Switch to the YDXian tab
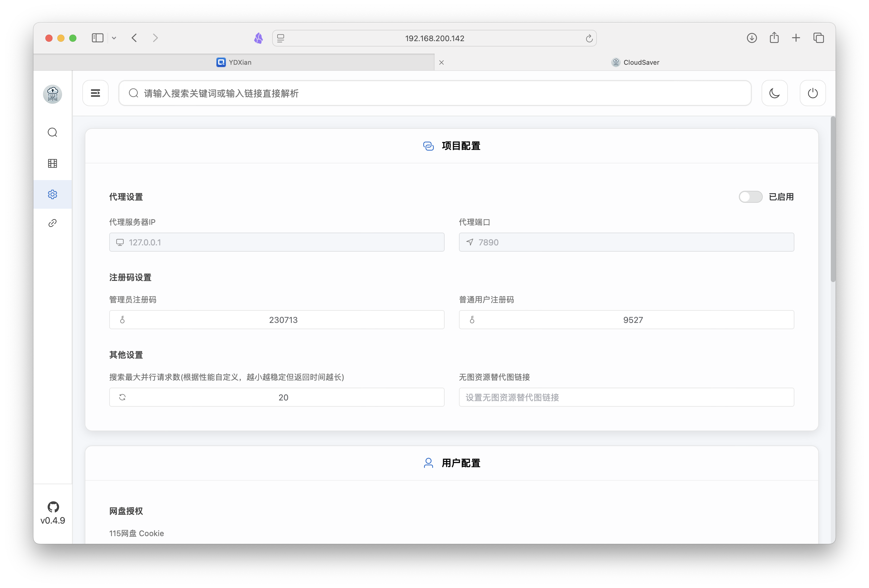 coord(234,62)
